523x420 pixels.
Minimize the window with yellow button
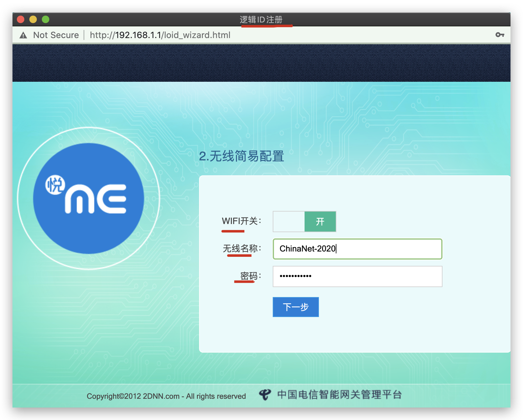tap(33, 19)
